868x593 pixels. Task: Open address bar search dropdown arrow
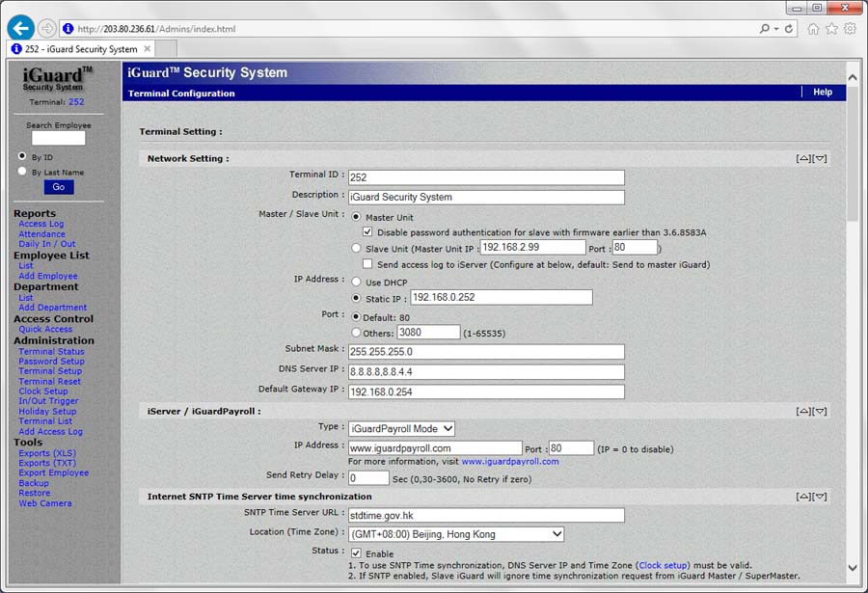776,28
